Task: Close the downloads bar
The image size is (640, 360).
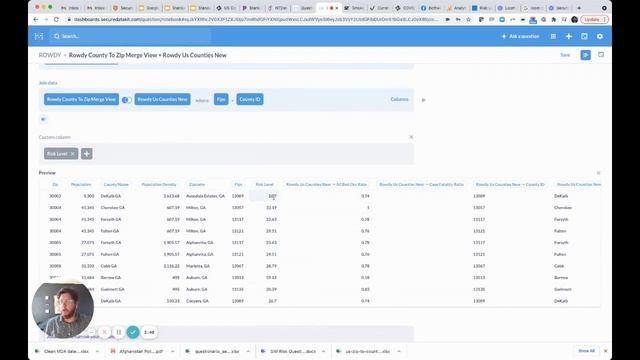Action: click(605, 351)
